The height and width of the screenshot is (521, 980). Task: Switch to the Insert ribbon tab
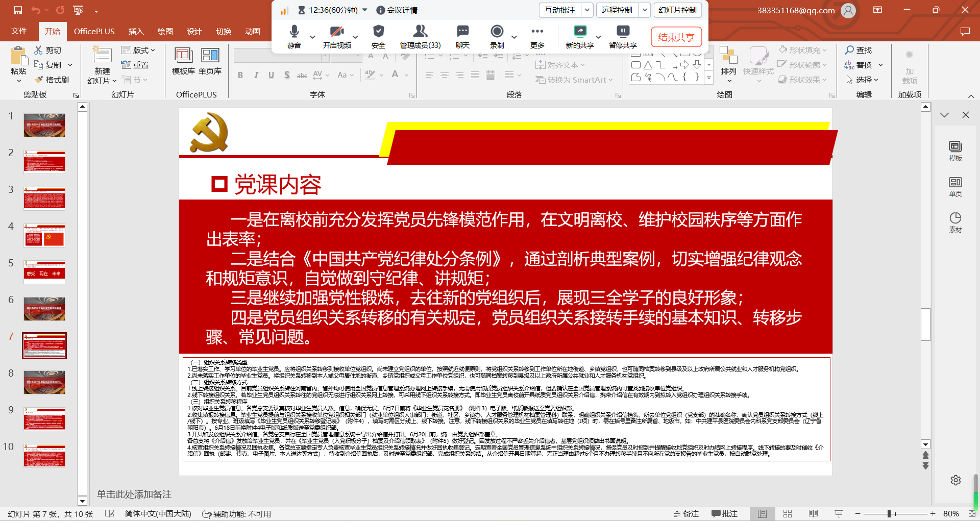(x=136, y=32)
